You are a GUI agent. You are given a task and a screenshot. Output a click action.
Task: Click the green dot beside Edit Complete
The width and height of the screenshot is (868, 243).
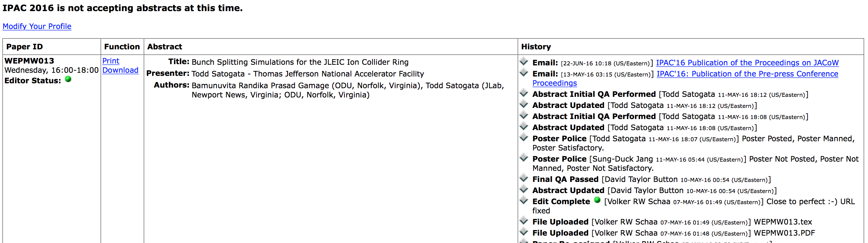coord(597,200)
